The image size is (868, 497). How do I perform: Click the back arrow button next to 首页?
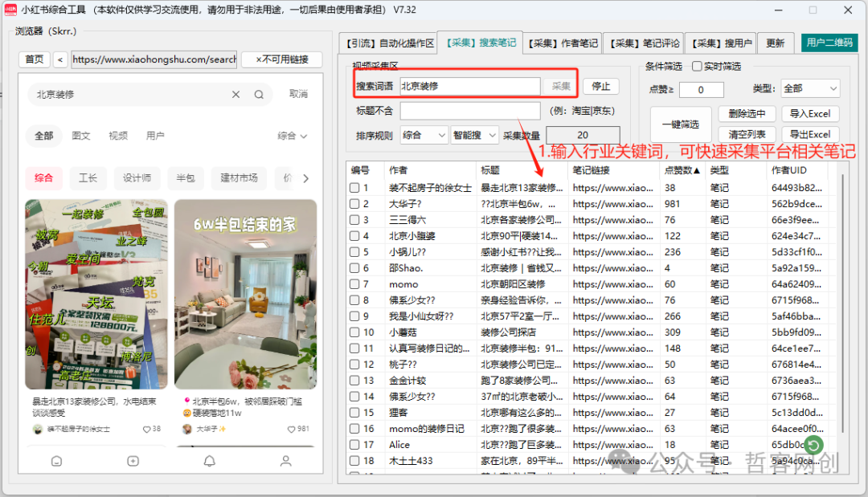pyautogui.click(x=60, y=59)
